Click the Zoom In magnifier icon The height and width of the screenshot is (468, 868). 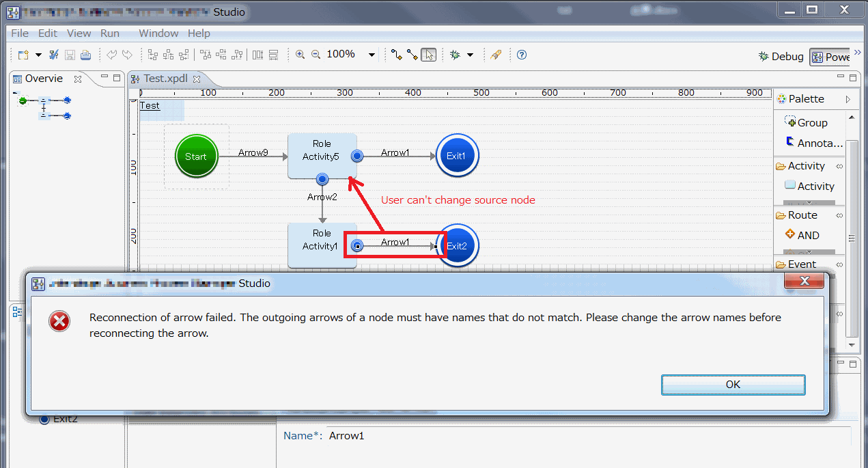click(x=300, y=55)
